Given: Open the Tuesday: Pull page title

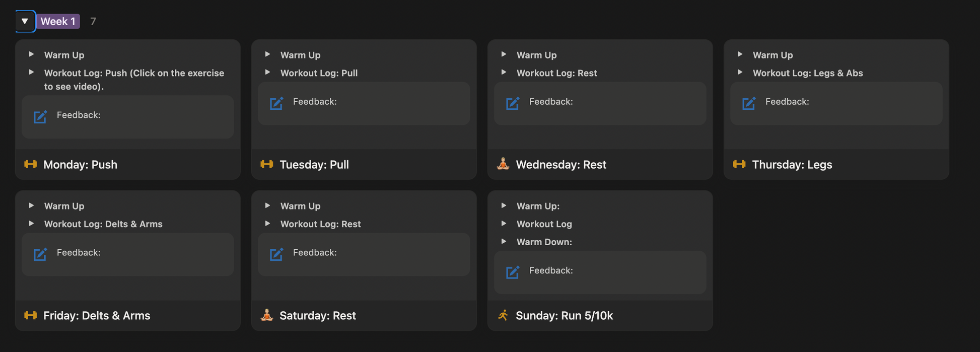Looking at the screenshot, I should pos(314,165).
